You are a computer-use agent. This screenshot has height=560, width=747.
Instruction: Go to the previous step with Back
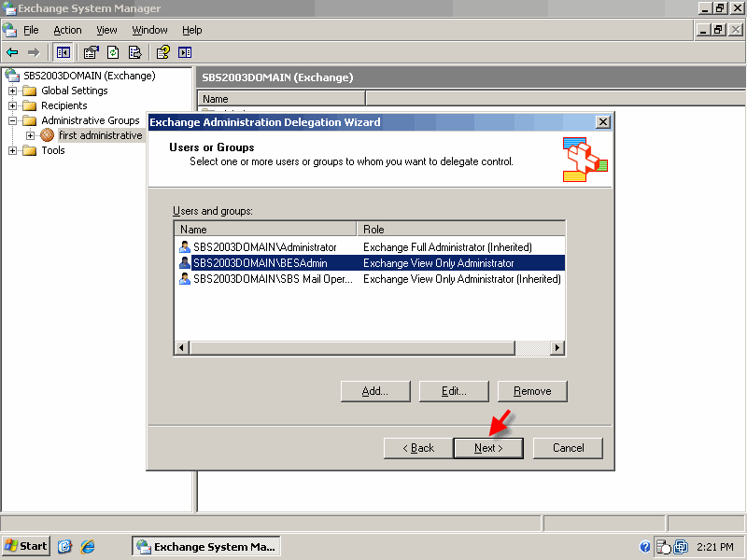[418, 448]
